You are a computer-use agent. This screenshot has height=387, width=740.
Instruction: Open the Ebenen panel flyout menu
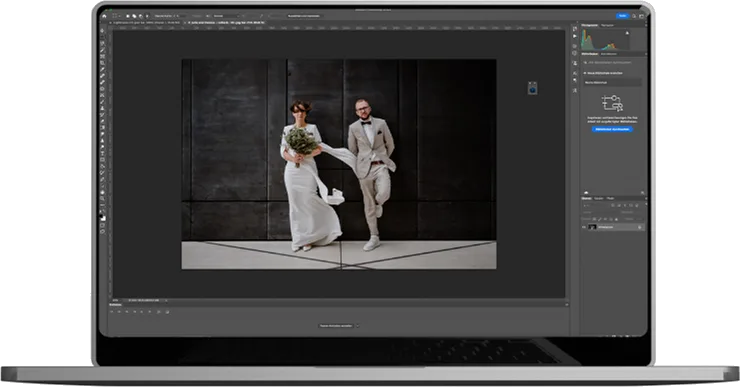click(646, 198)
